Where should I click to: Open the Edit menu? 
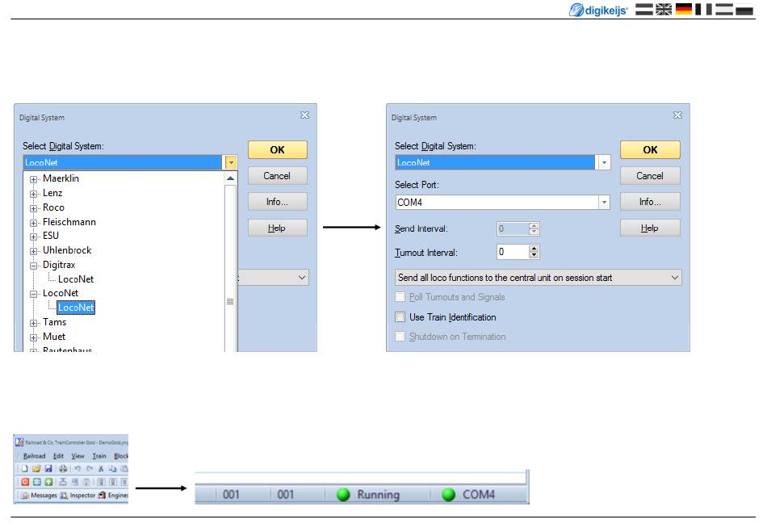tap(58, 456)
